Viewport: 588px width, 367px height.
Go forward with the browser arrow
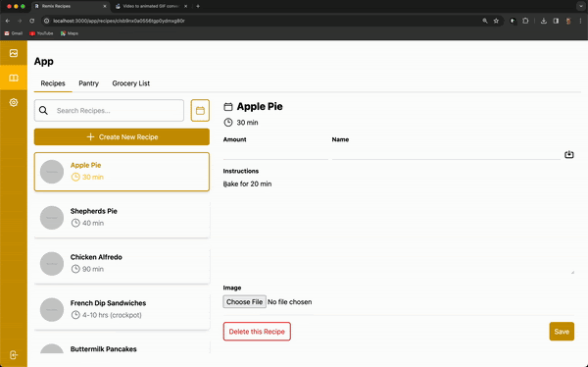[20, 21]
